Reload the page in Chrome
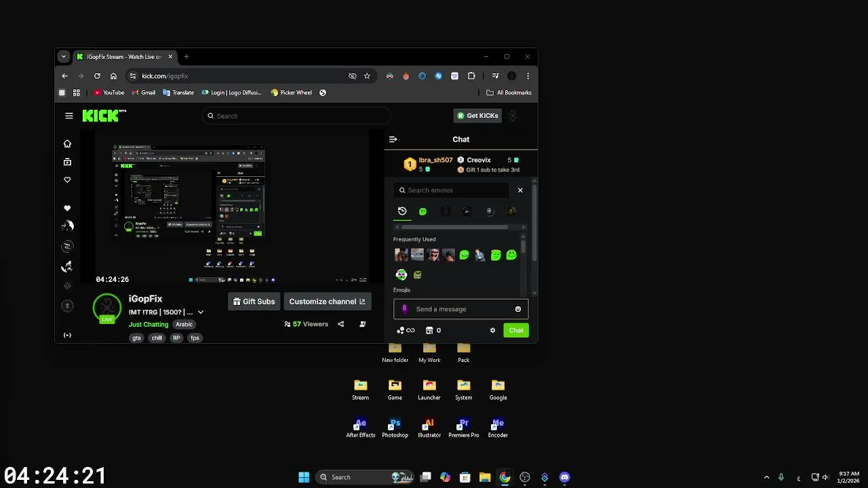Screen dimensions: 868x488 [x=97, y=76]
